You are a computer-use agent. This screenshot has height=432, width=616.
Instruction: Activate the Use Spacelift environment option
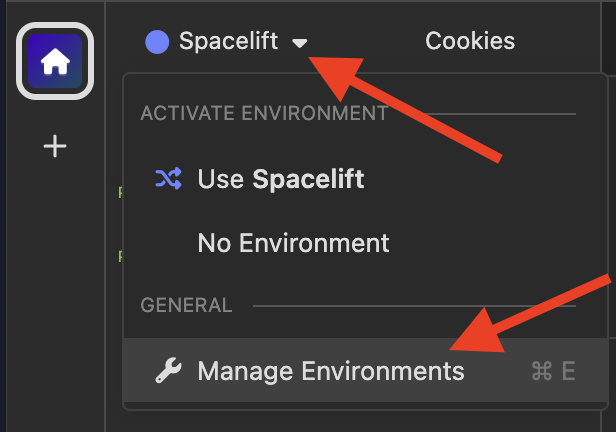pyautogui.click(x=280, y=179)
